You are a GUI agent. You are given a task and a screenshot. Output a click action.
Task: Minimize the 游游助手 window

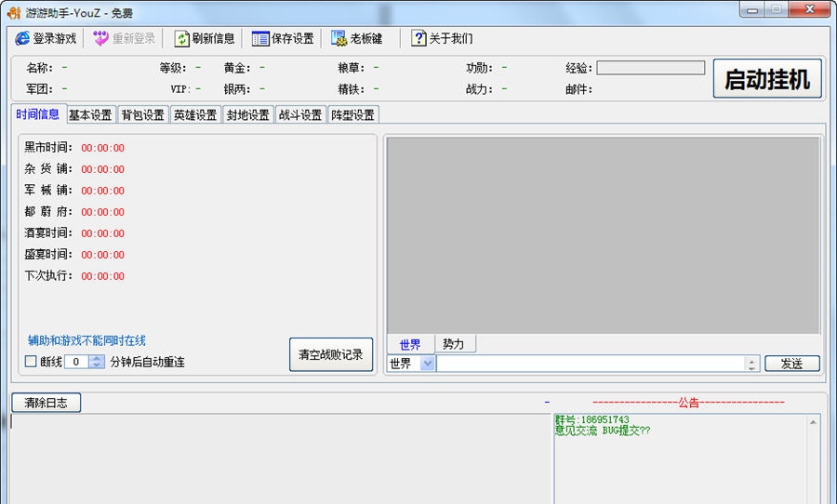click(752, 9)
